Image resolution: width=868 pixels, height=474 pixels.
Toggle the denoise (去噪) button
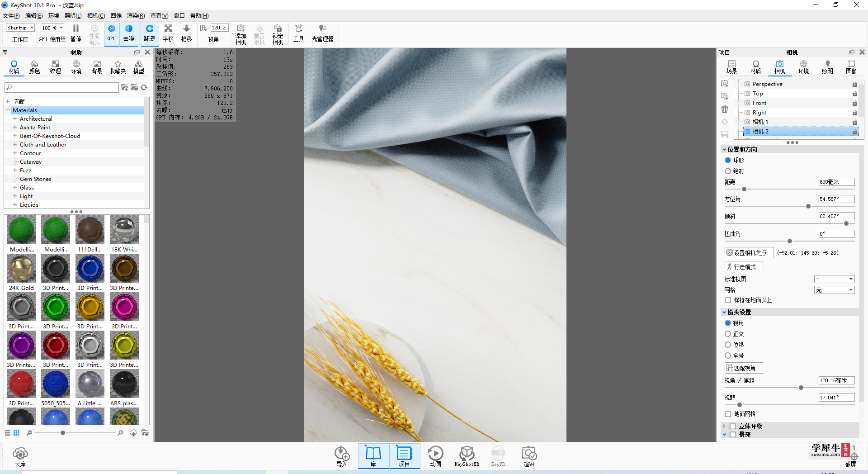129,33
